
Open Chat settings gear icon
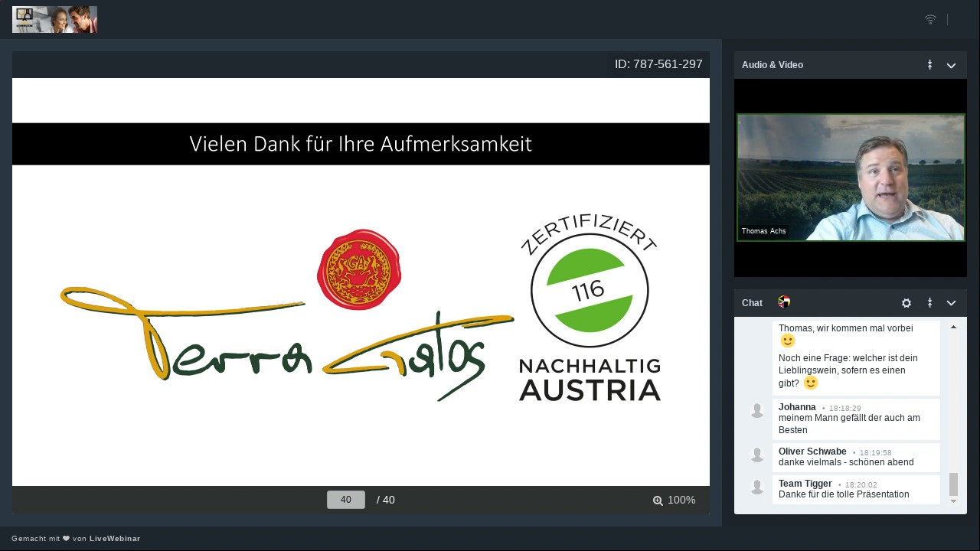pos(906,303)
